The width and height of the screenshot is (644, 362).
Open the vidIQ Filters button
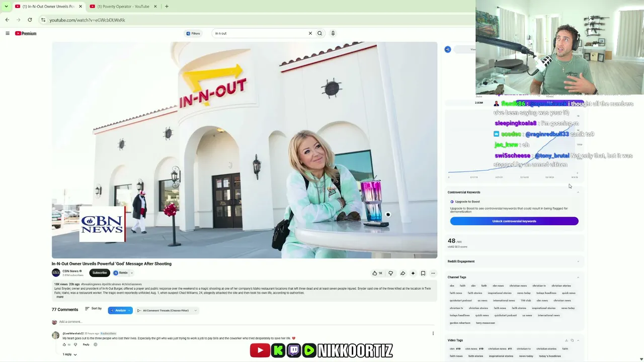(193, 33)
